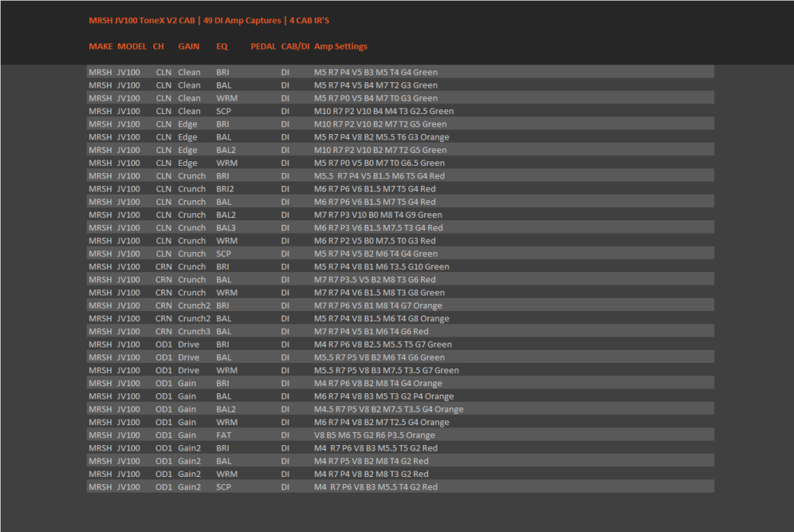Select settings 'M6 R7 P2 V5 B0 M7.5 T0 G3 Red'
794x532 pixels.
tap(375, 241)
